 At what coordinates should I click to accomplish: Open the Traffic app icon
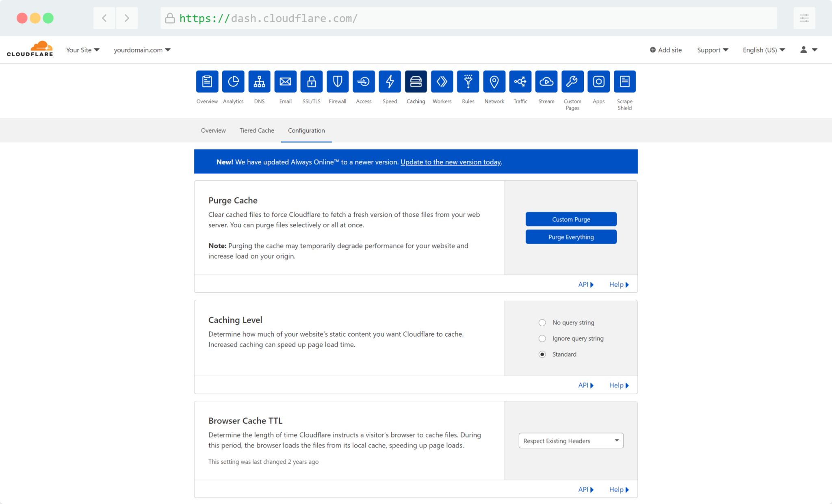[x=520, y=82]
